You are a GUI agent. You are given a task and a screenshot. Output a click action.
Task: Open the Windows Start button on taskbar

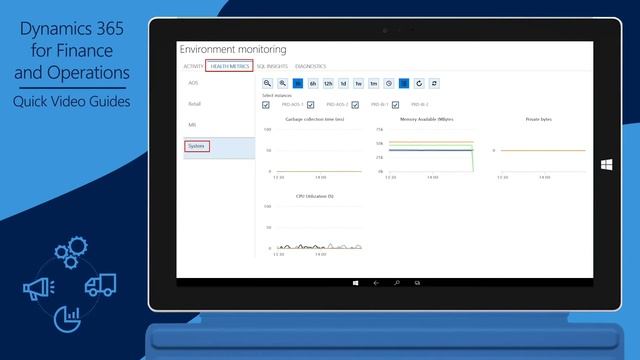pyautogui.click(x=356, y=283)
